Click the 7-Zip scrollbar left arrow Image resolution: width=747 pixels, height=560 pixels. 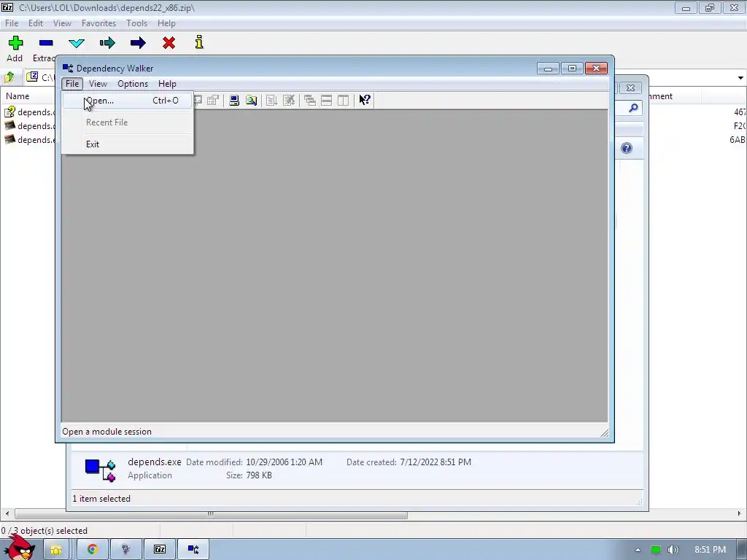pyautogui.click(x=7, y=514)
